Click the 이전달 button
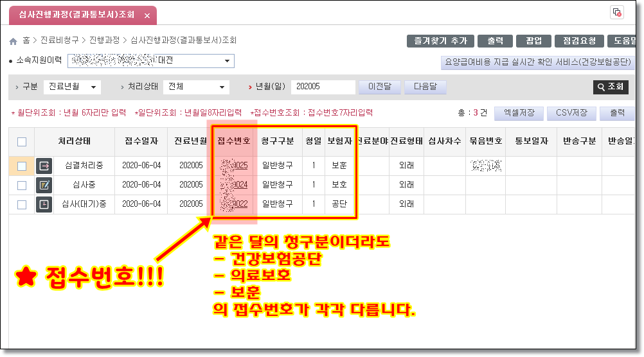This screenshot has width=644, height=357. (x=379, y=87)
